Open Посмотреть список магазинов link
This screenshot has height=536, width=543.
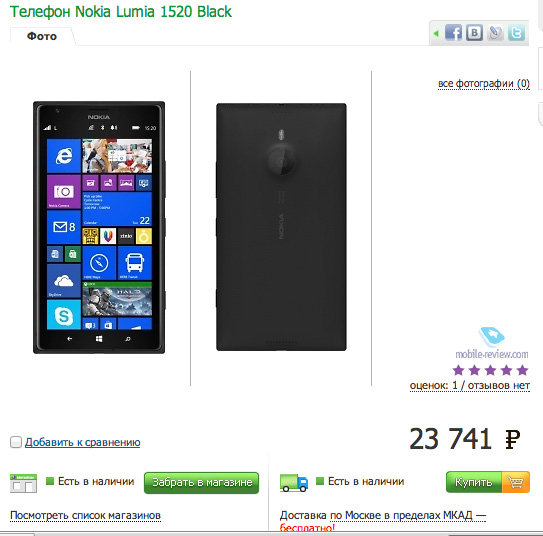(85, 516)
